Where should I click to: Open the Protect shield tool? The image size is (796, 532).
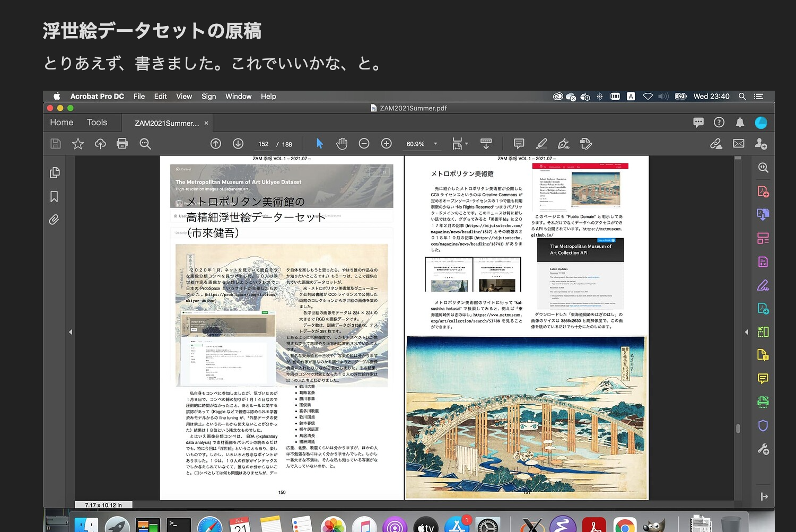coord(763,425)
